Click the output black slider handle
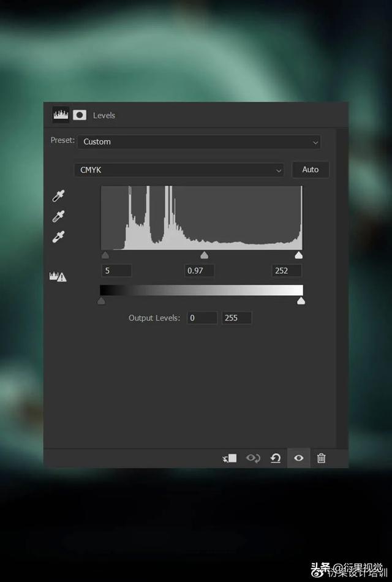Viewport: 392px width, 582px height. (101, 301)
